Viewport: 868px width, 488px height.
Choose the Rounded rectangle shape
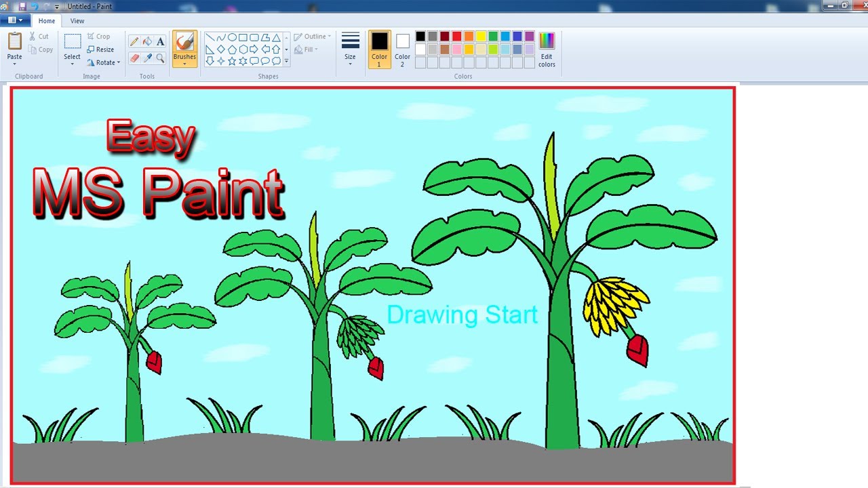(x=254, y=38)
